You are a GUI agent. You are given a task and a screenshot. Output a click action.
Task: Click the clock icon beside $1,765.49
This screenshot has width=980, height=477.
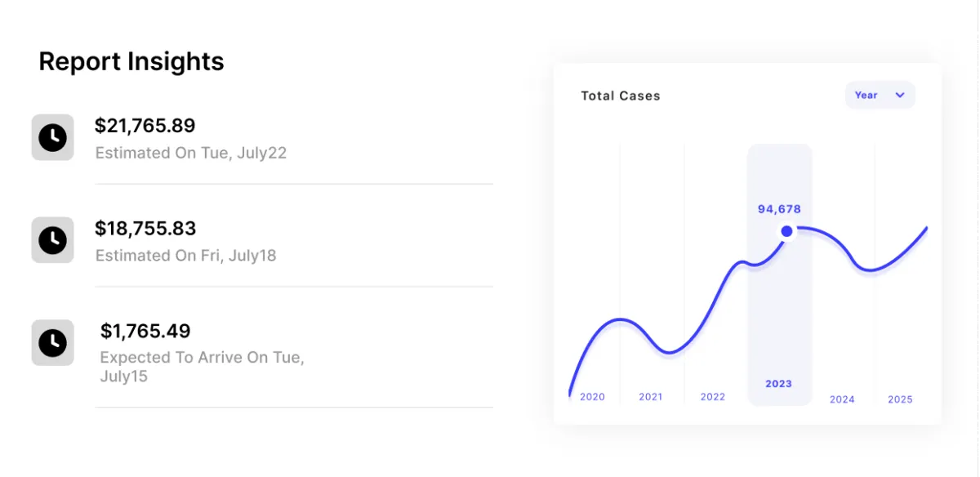[x=52, y=343]
